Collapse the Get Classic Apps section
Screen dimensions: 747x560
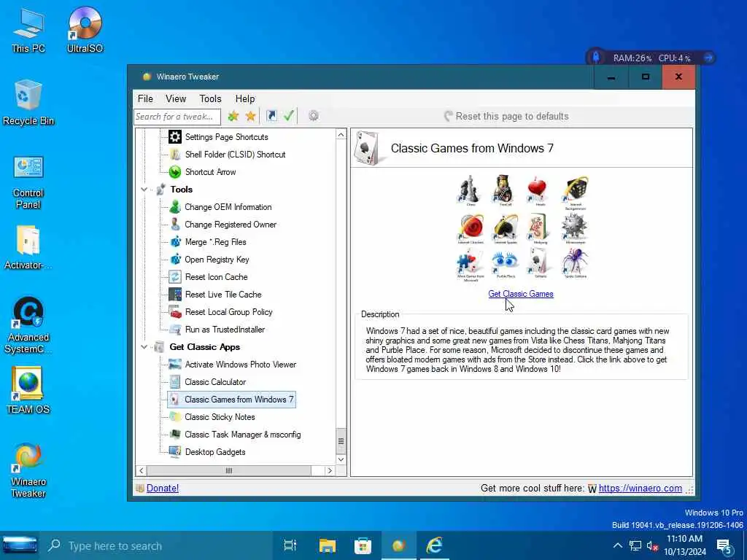pyautogui.click(x=144, y=347)
